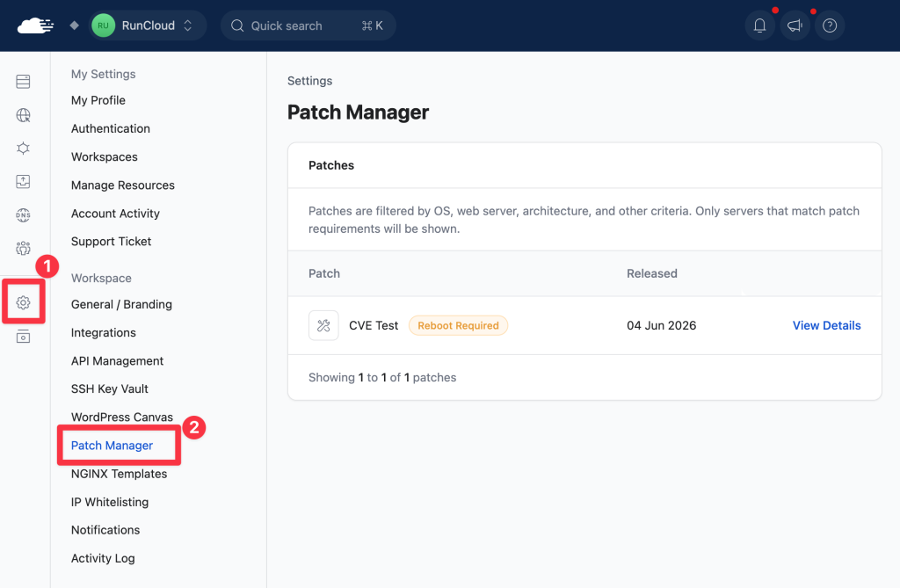Open Workspaces settings

105,156
